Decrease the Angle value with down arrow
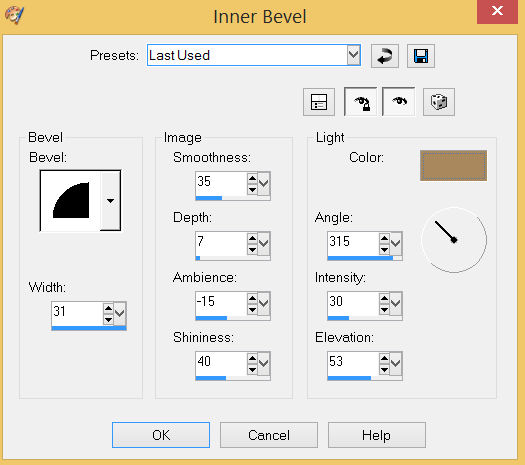This screenshot has width=525, height=465. pyautogui.click(x=384, y=249)
